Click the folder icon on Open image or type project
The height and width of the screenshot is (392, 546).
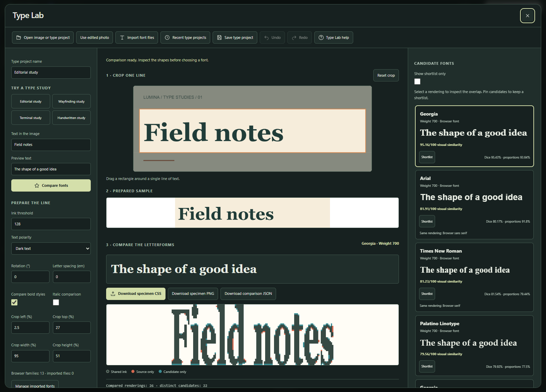point(19,37)
